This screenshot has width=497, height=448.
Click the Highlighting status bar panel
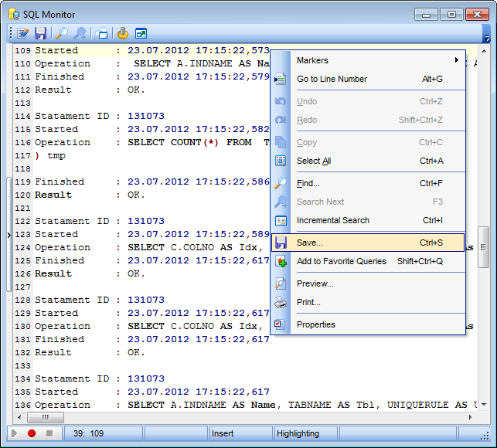tap(298, 434)
